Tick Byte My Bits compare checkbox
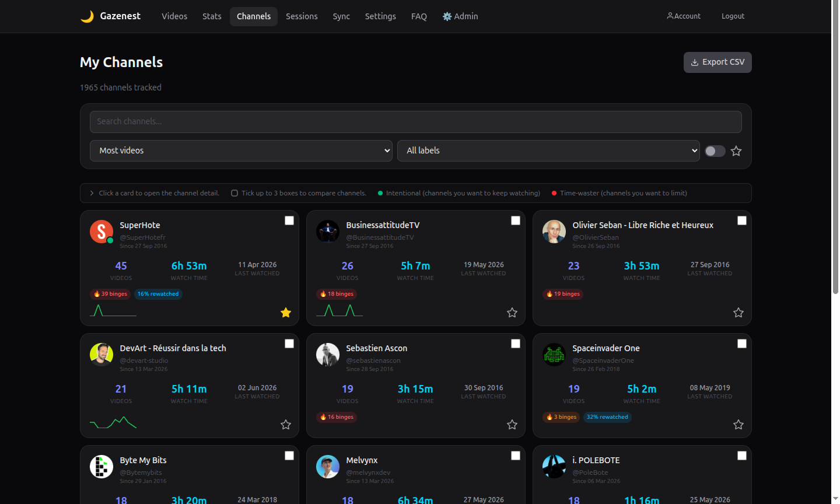Image resolution: width=840 pixels, height=504 pixels. pyautogui.click(x=289, y=456)
